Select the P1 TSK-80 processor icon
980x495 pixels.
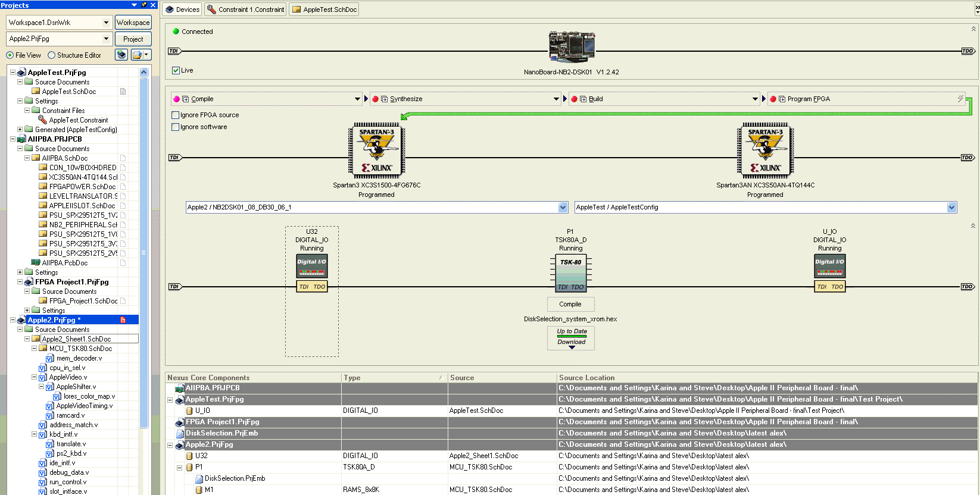570,273
